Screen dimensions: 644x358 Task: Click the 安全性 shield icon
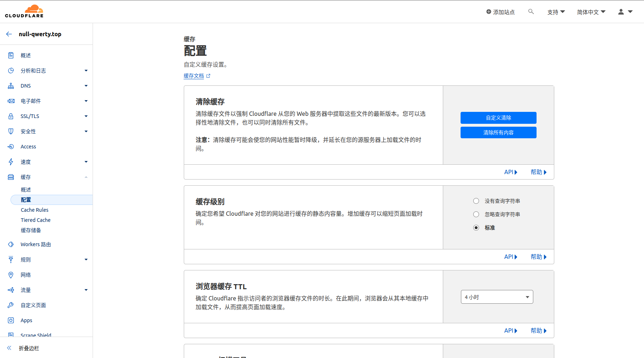point(11,131)
